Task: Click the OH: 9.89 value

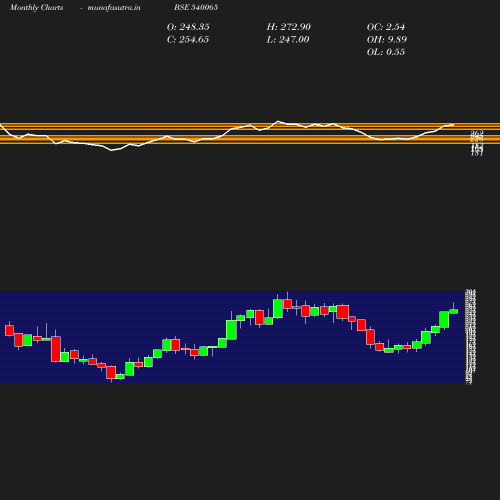Action: [x=387, y=40]
